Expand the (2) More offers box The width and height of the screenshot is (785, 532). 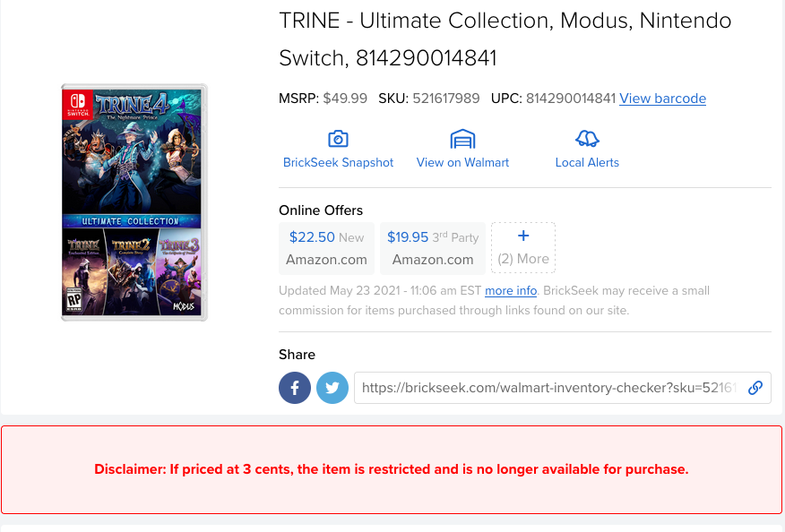click(523, 248)
